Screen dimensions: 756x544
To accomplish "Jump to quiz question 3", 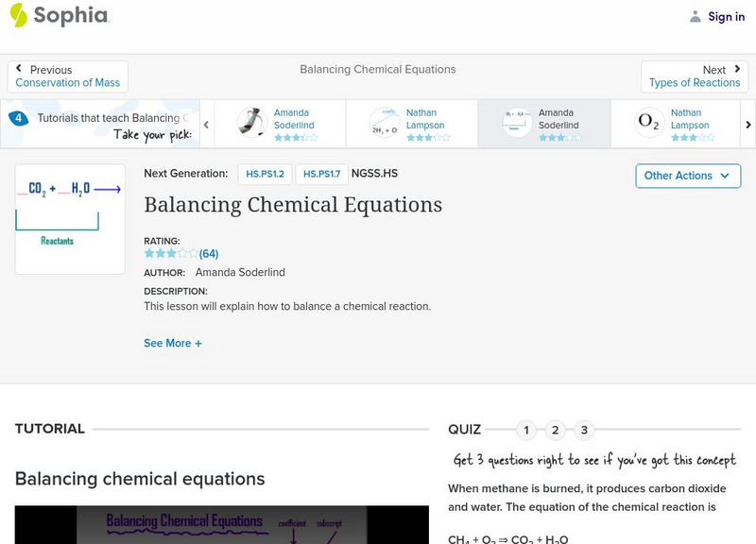I will pyautogui.click(x=584, y=431).
